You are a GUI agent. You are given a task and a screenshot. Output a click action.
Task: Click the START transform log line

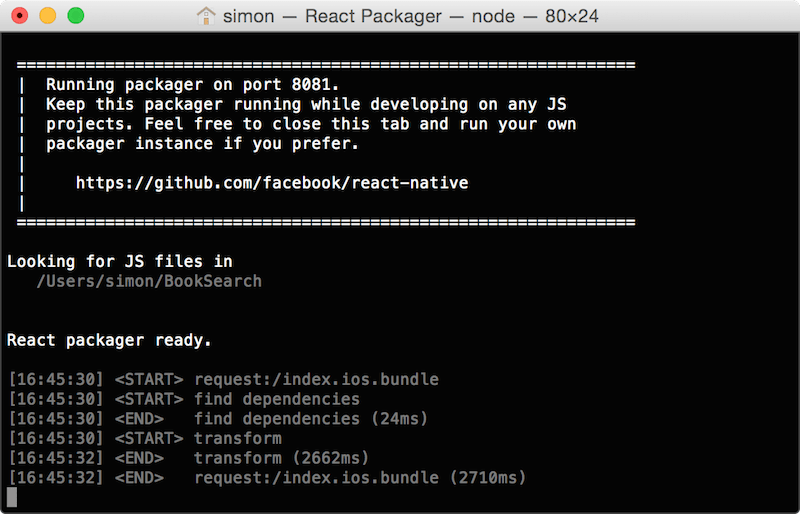(x=144, y=438)
